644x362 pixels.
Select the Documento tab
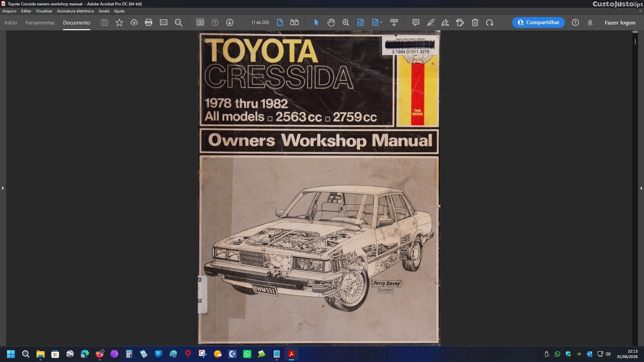point(76,22)
